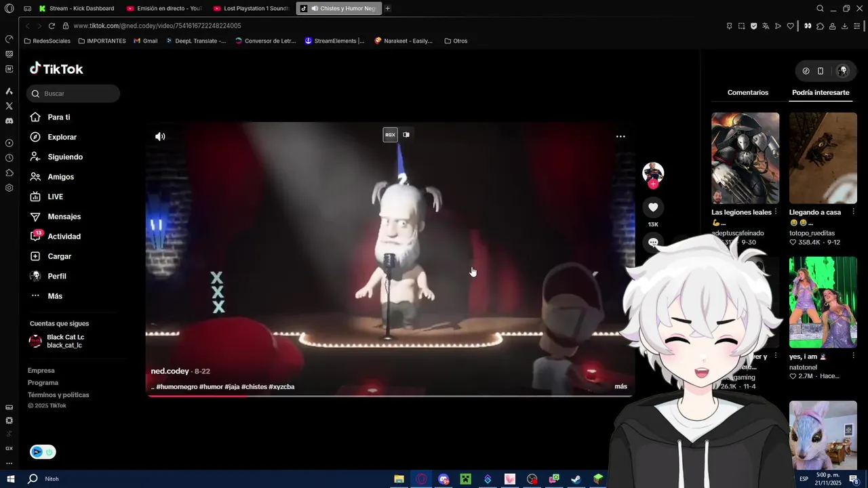Click Cargar to upload a video
Screen dimensions: 868x488
52,256
